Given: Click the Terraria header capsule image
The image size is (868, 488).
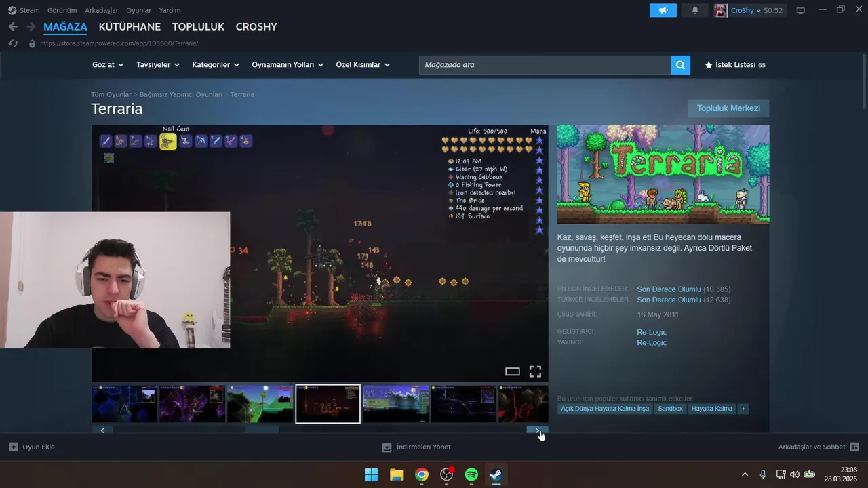Looking at the screenshot, I should tap(663, 174).
